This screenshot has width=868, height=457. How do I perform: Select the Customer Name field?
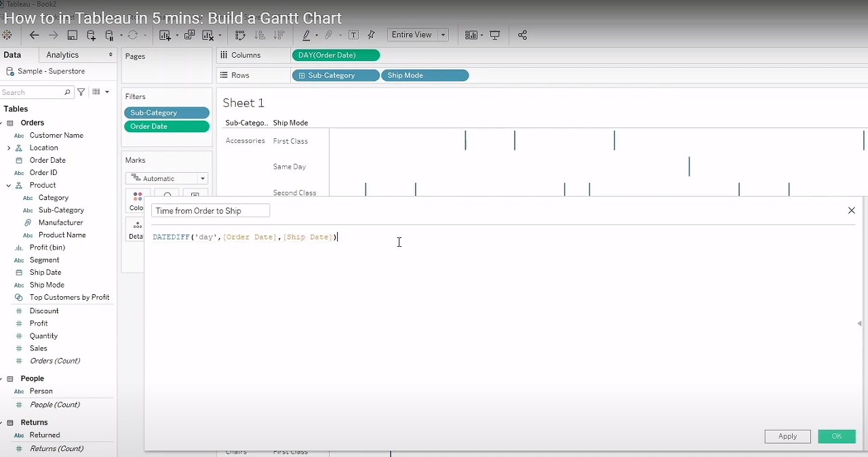click(56, 136)
